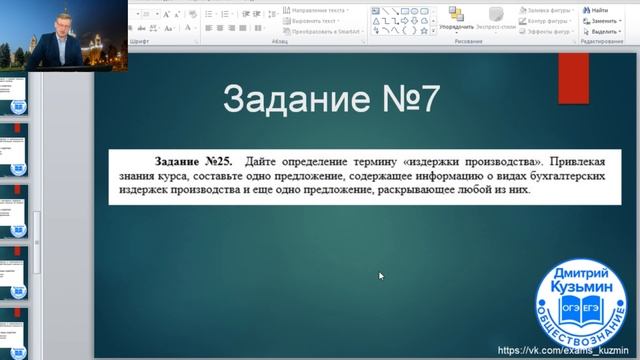The height and width of the screenshot is (360, 640).
Task: Increase the list indent level
Action: (257, 14)
